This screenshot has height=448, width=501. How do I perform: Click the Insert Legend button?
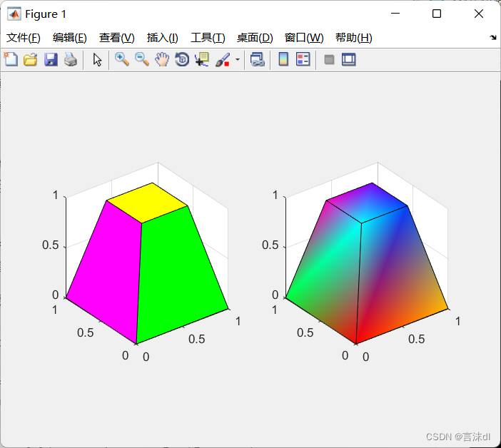point(303,60)
